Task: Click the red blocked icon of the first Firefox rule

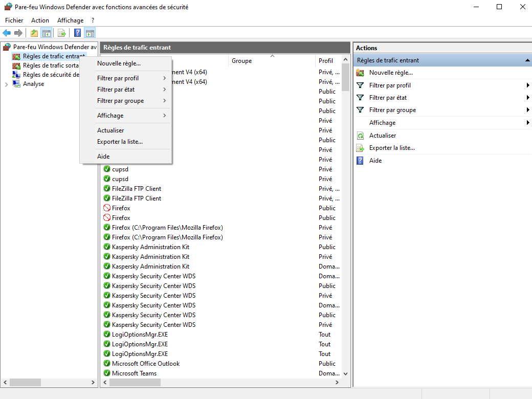Action: pos(107,208)
